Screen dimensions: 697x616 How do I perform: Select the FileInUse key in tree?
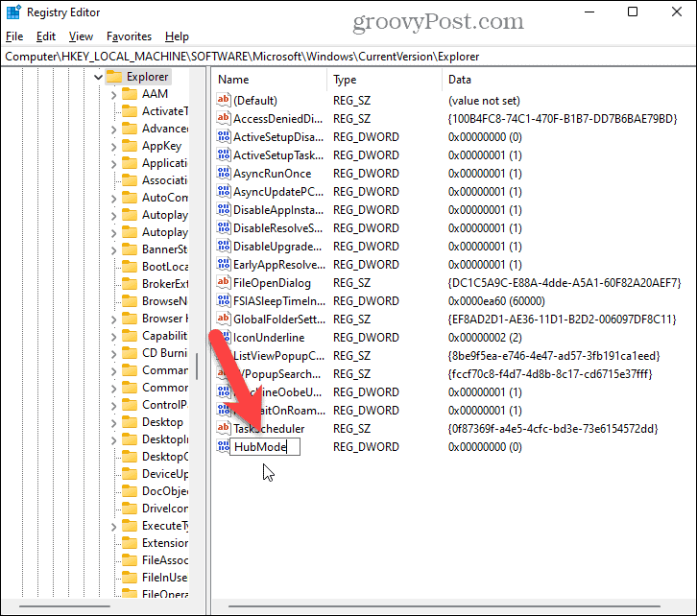click(x=164, y=578)
